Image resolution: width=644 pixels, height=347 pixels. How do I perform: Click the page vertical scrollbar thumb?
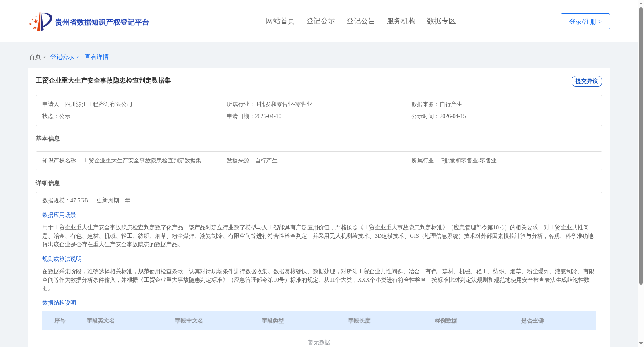pos(641,146)
